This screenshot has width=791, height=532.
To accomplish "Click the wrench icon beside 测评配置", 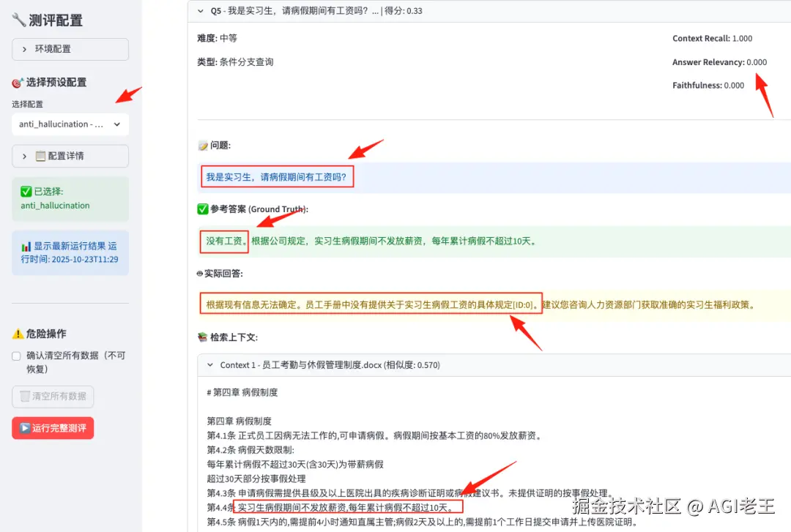I will click(x=18, y=20).
